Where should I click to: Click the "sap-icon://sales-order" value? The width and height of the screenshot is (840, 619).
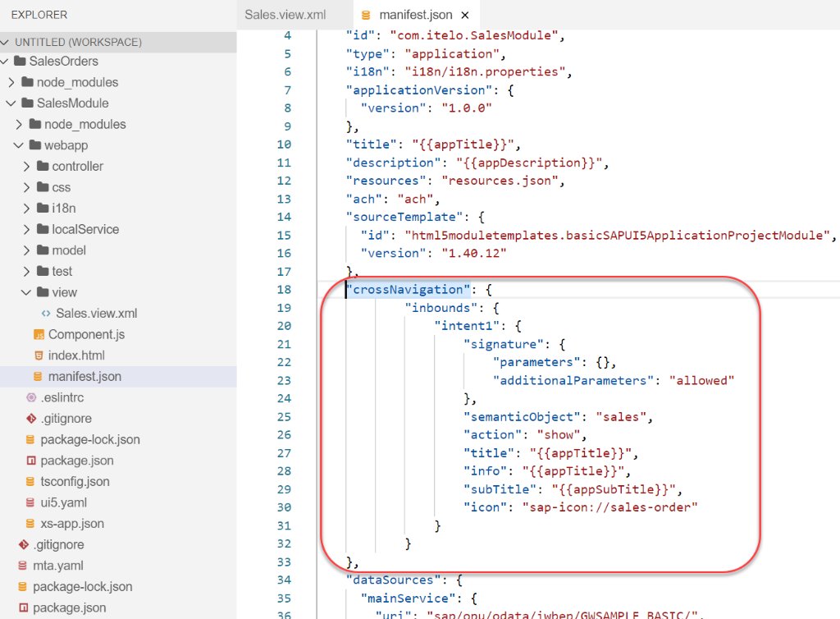[609, 507]
